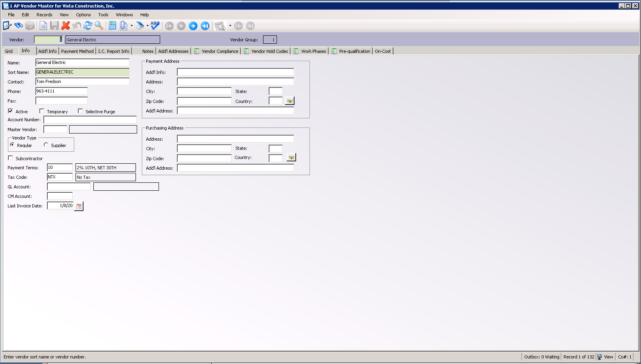Open the Vendor Compliance tab

(217, 51)
